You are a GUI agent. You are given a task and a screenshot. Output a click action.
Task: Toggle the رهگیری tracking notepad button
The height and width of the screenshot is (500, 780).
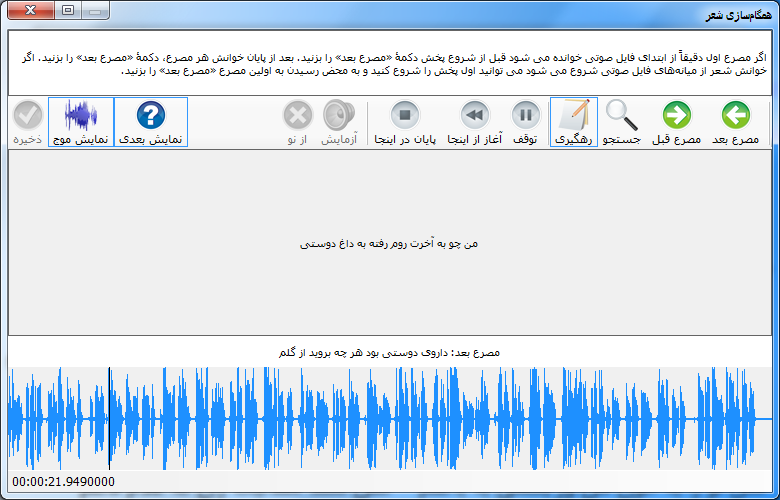574,122
